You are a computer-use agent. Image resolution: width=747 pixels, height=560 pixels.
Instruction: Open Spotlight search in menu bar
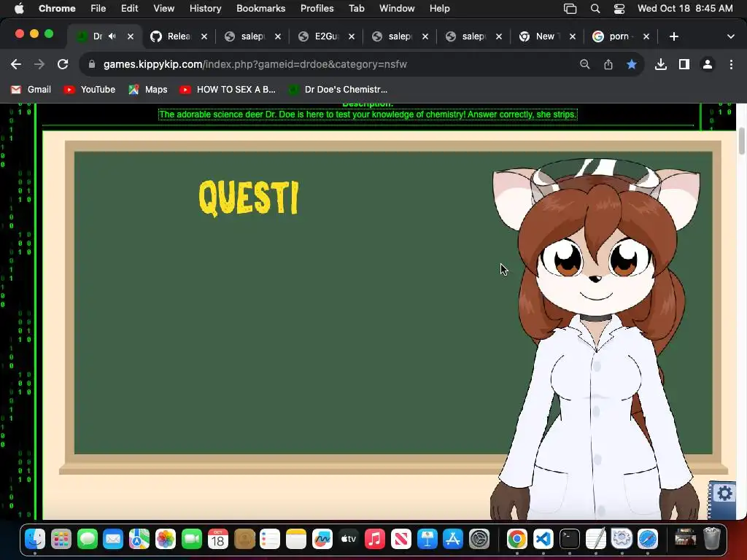click(x=595, y=9)
